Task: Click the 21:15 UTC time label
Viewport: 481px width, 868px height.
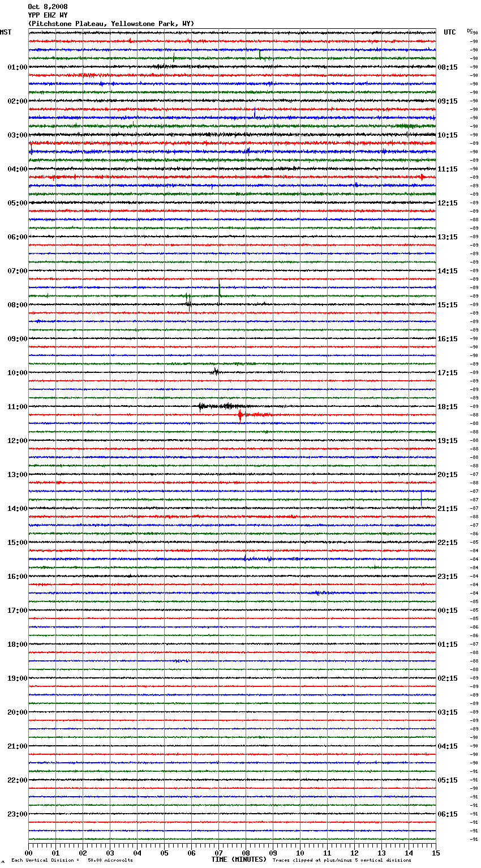Action: coord(448,509)
